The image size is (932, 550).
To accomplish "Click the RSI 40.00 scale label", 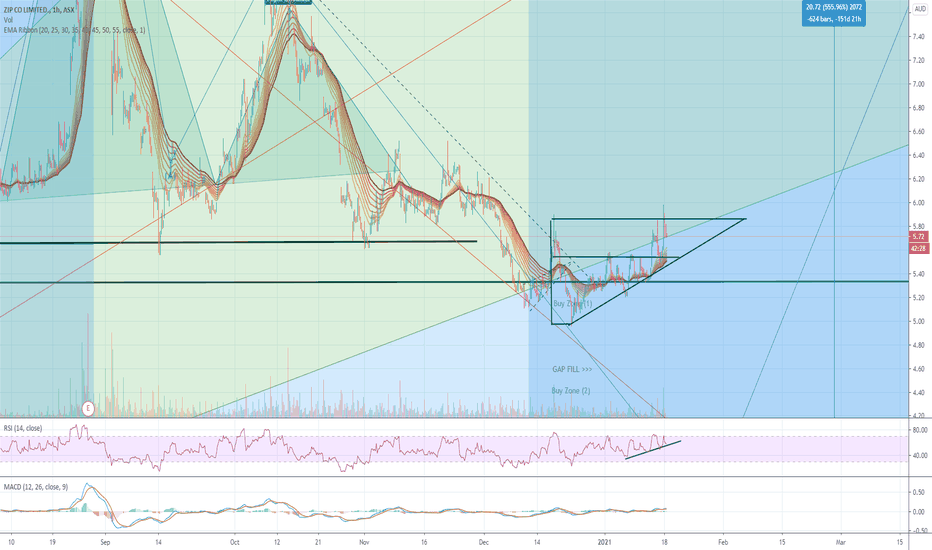I will click(x=920, y=455).
